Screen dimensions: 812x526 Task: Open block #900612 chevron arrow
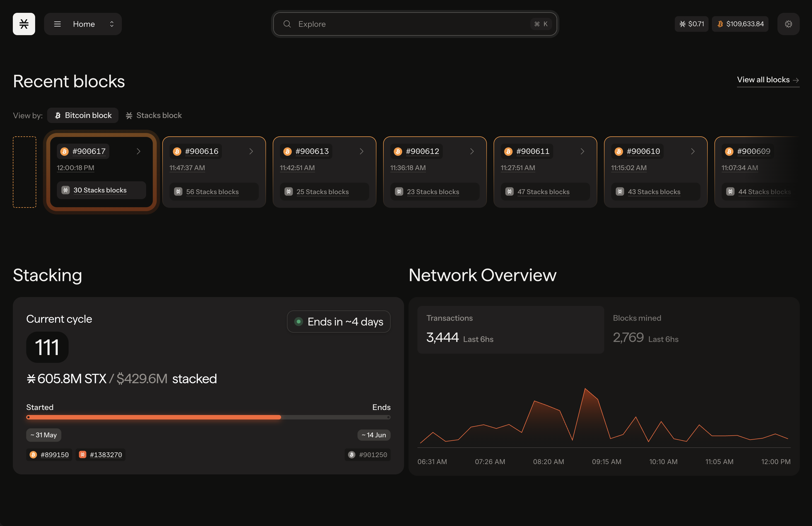[x=472, y=151]
